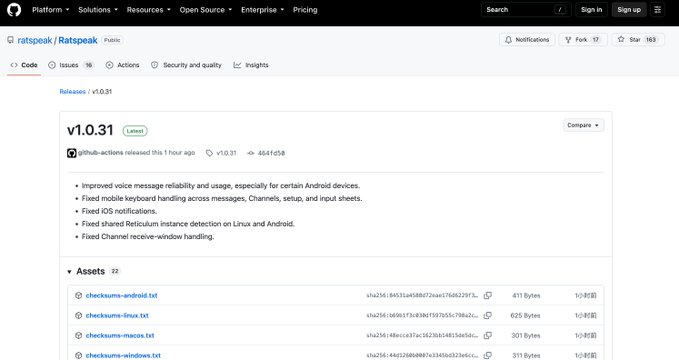679x360 pixels.
Task: Click the 411 Bytes size text
Action: point(526,295)
